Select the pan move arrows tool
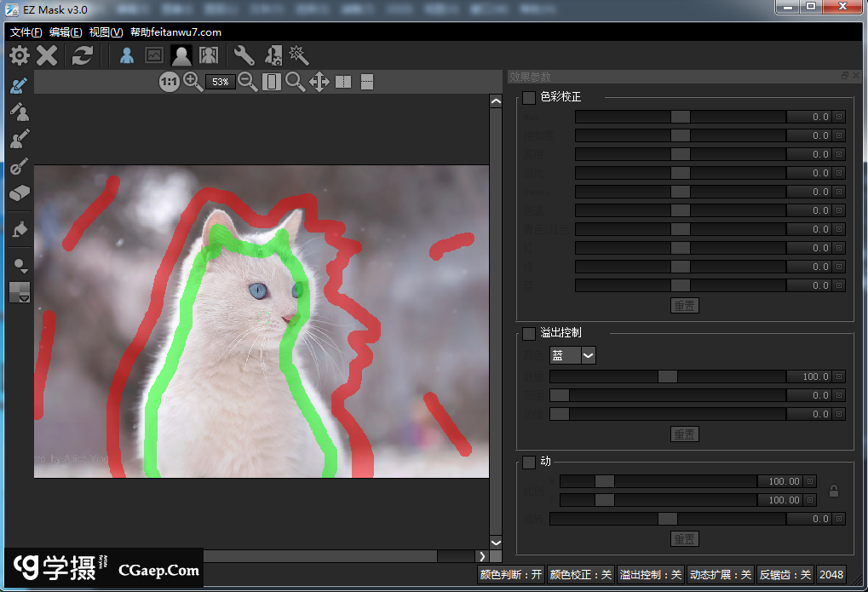The image size is (868, 592). pyautogui.click(x=319, y=82)
